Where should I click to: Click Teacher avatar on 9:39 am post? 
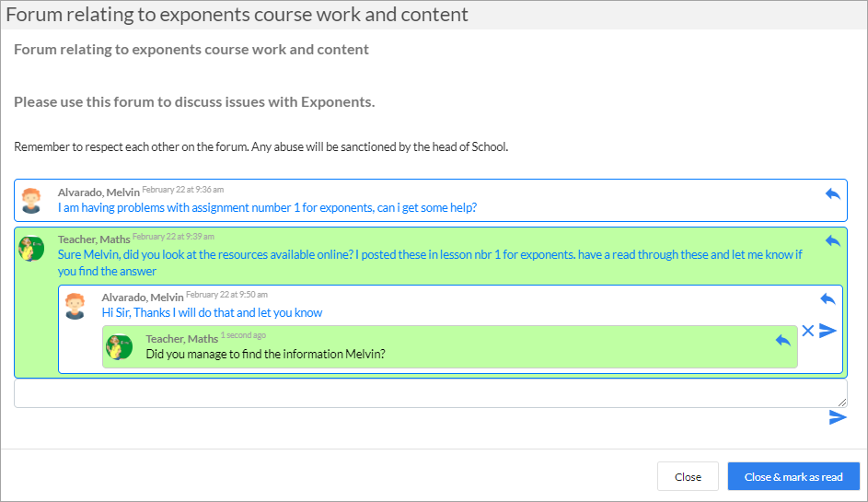[x=31, y=248]
